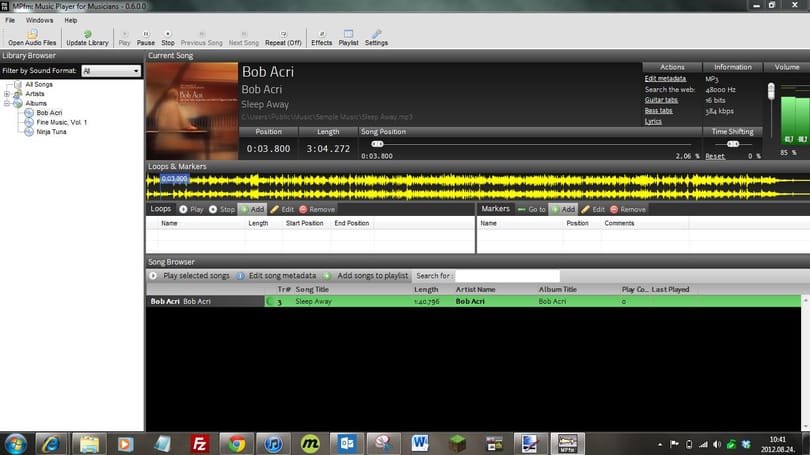Image resolution: width=810 pixels, height=455 pixels.
Task: Open Microsoft Word from the taskbar
Action: [420, 444]
